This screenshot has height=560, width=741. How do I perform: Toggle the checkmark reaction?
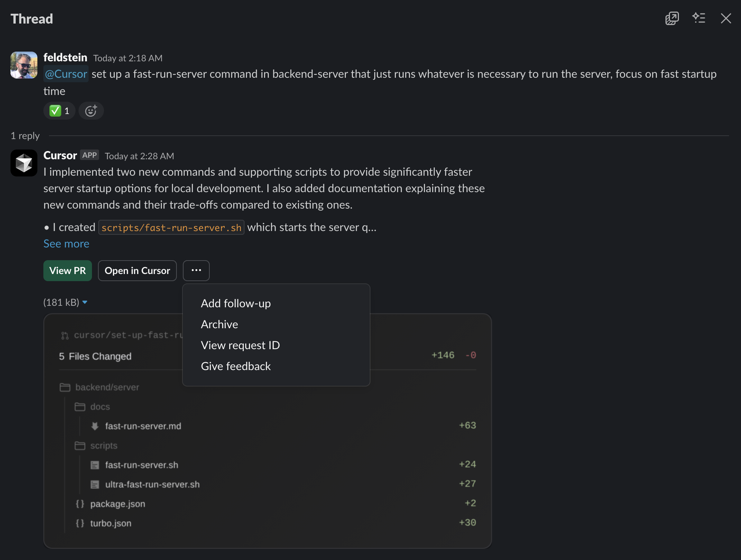[x=59, y=111]
